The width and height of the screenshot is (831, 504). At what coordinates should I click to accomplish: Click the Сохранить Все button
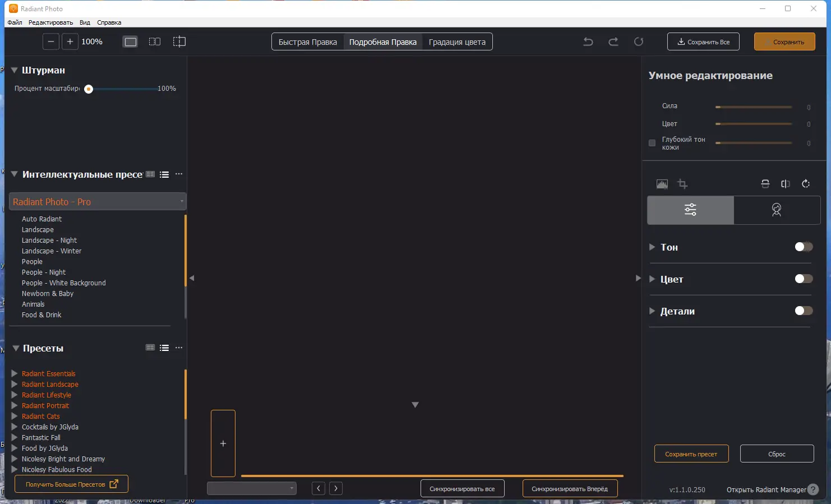pos(703,41)
